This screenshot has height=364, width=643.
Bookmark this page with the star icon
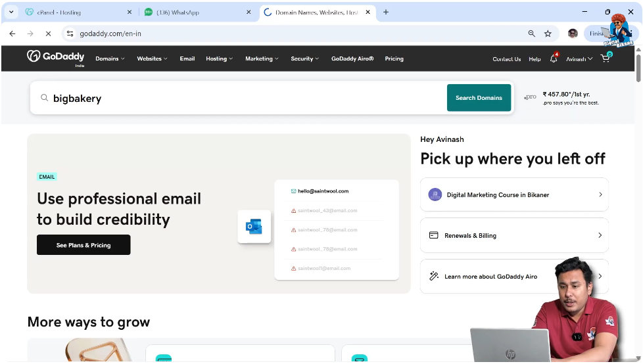click(548, 34)
